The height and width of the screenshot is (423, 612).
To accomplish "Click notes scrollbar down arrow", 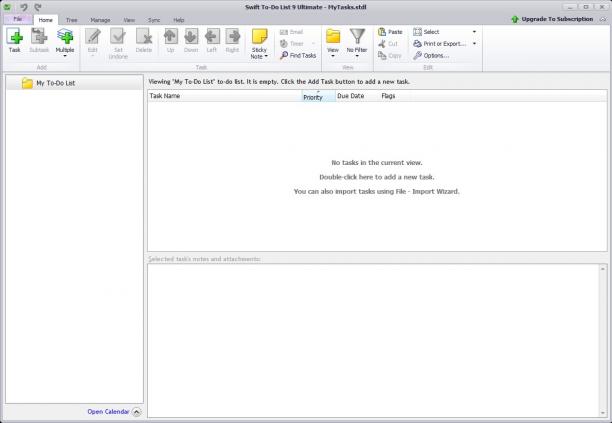I will 603,413.
